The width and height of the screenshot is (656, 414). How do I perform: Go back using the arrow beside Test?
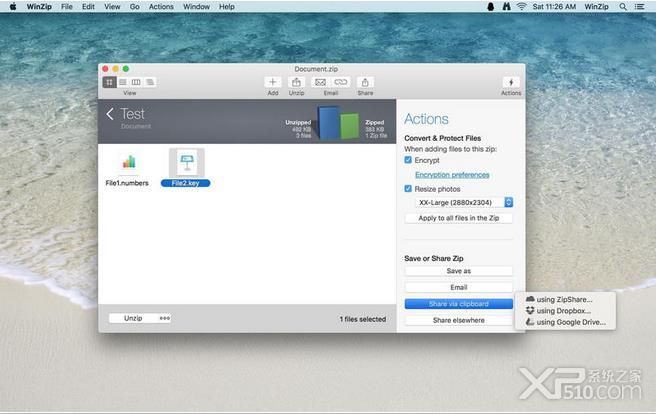[110, 114]
